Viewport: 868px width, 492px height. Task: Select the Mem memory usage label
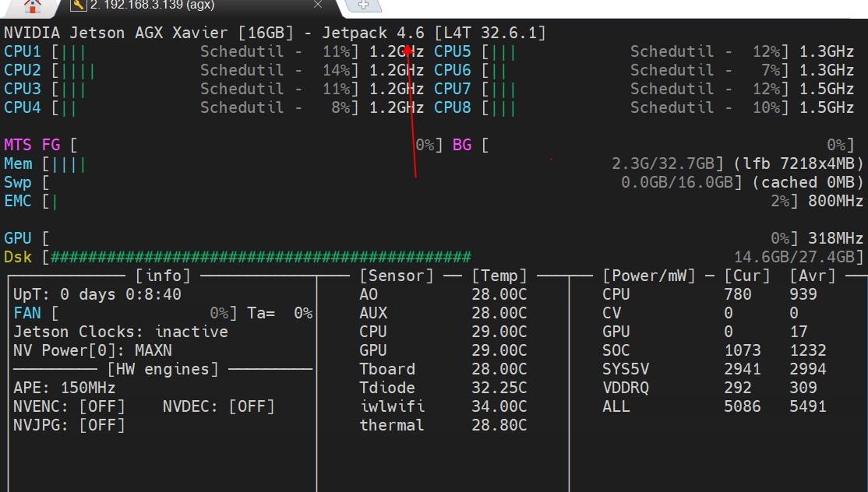(18, 163)
